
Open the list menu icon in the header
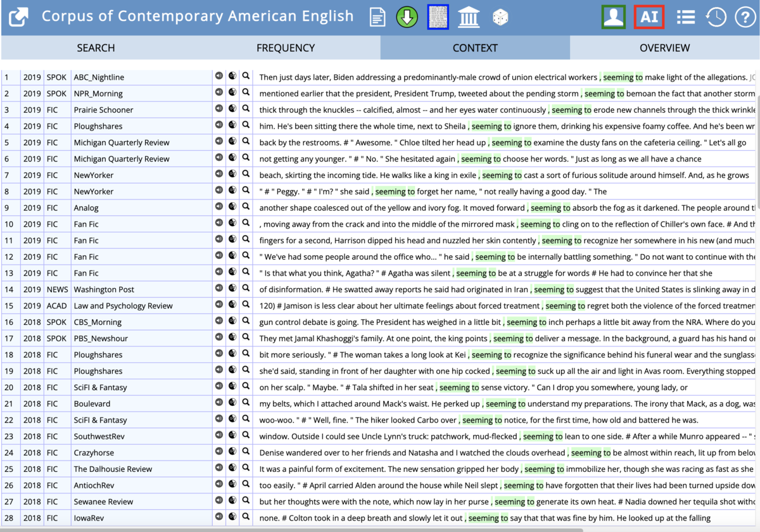click(x=686, y=17)
